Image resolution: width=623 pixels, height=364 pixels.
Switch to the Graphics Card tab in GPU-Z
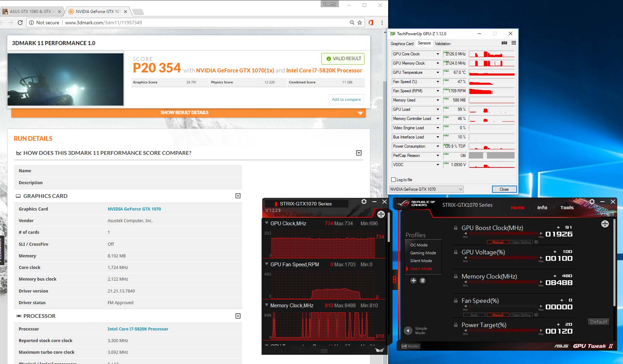coord(402,43)
